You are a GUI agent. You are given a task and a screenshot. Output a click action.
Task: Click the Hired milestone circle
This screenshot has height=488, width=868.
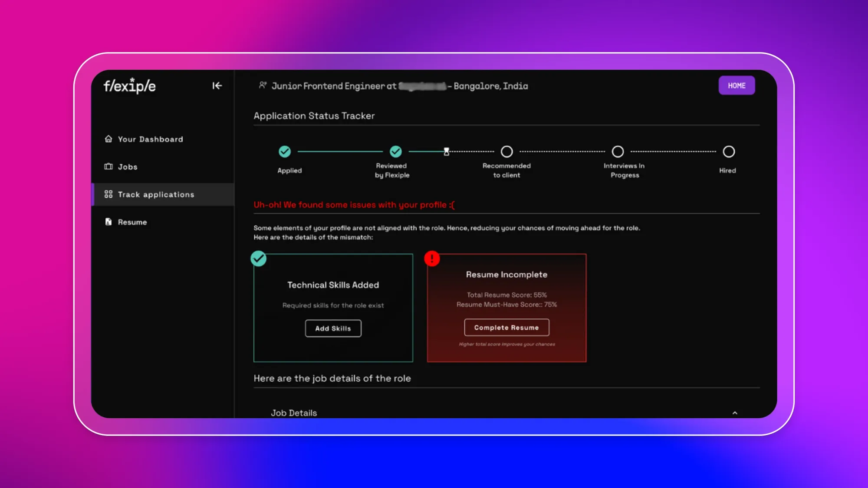click(728, 151)
